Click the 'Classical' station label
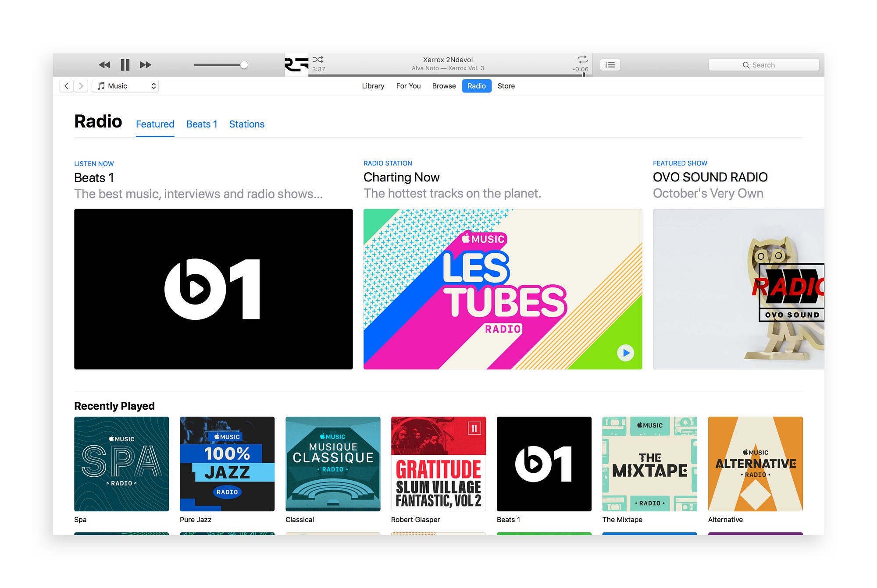This screenshot has height=588, width=877. coord(299,520)
